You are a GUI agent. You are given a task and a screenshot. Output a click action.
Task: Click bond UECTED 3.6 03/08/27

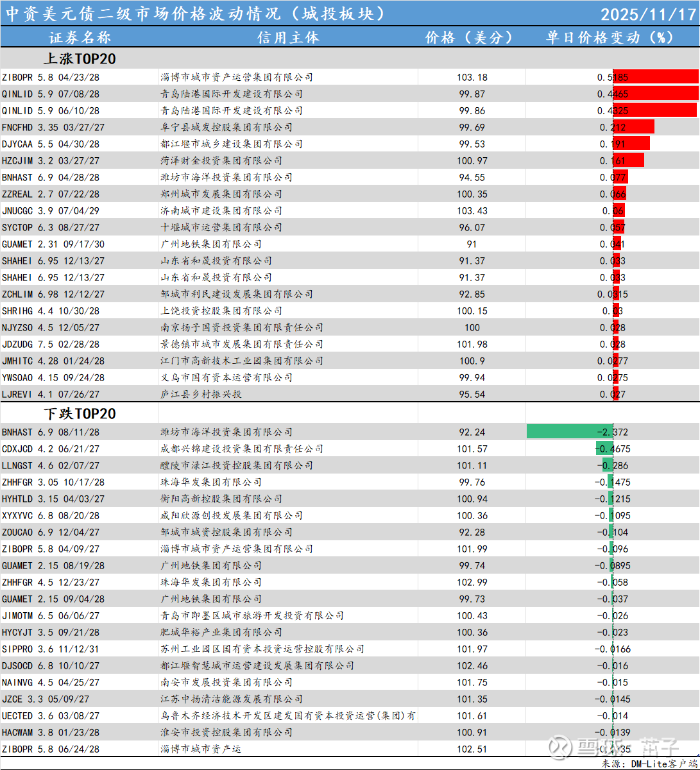tap(51, 715)
